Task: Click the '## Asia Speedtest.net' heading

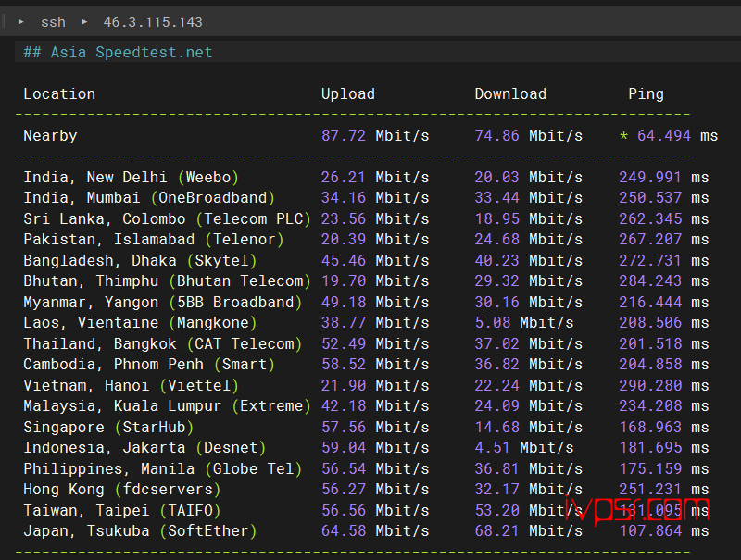Action: pos(118,52)
